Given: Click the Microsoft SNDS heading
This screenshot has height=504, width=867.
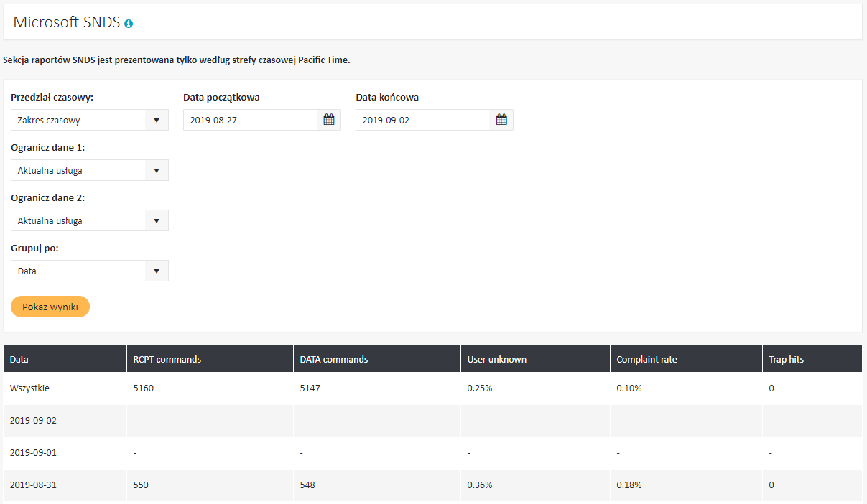Looking at the screenshot, I should coord(67,22).
